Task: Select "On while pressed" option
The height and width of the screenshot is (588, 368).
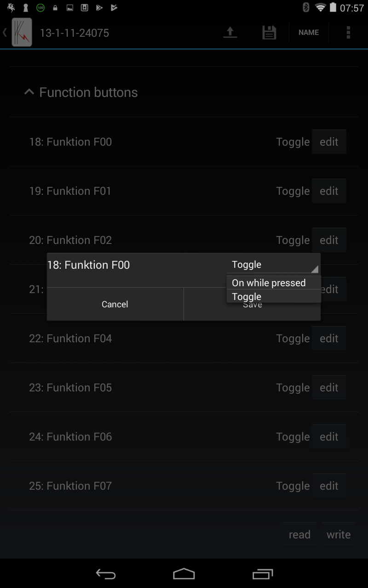Action: coord(274,283)
